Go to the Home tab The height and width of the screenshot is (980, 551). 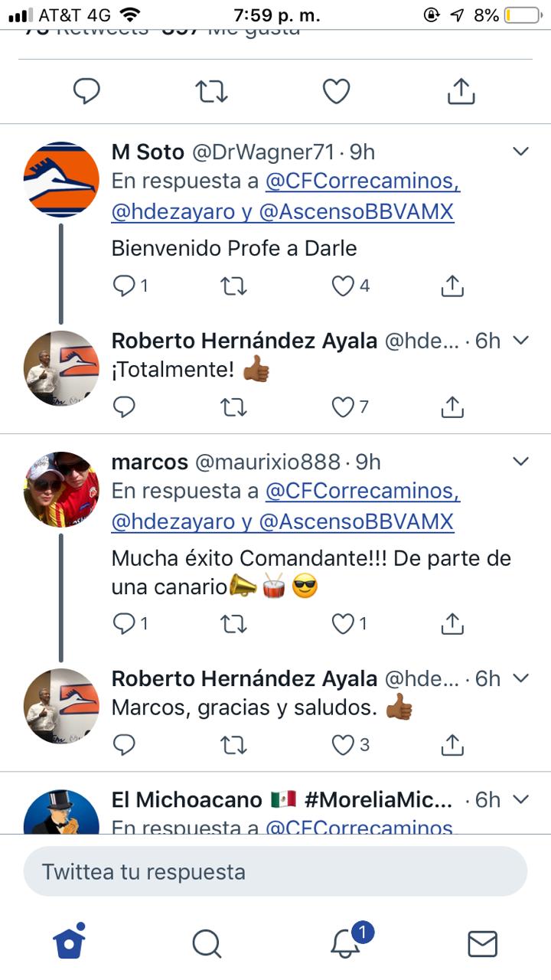click(x=69, y=943)
